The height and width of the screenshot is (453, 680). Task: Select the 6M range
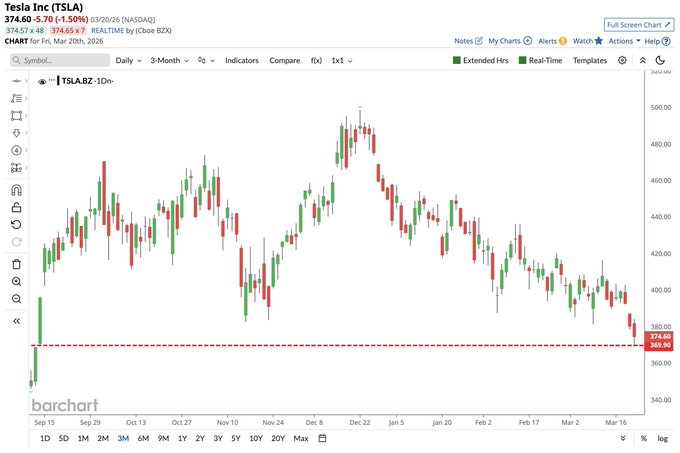pos(143,438)
